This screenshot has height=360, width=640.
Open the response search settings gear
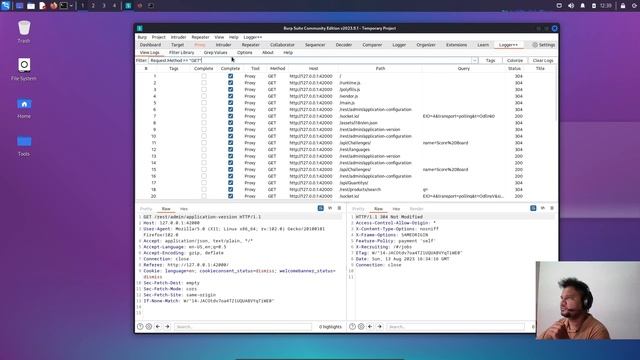tap(361, 327)
